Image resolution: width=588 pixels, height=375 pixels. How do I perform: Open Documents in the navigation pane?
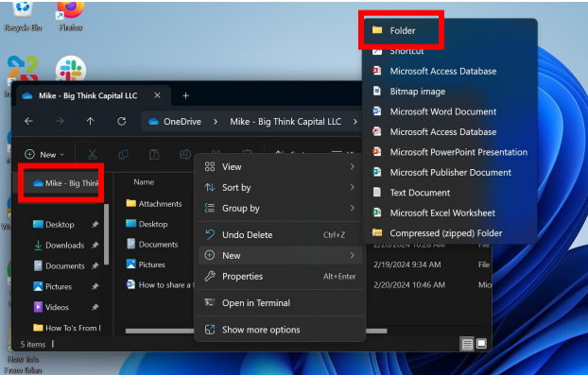click(x=60, y=265)
